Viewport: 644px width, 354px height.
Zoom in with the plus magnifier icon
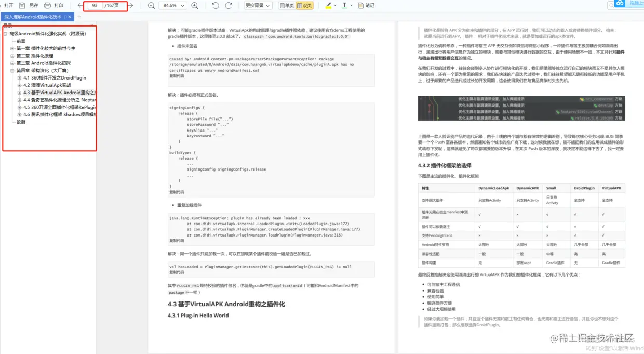click(195, 6)
